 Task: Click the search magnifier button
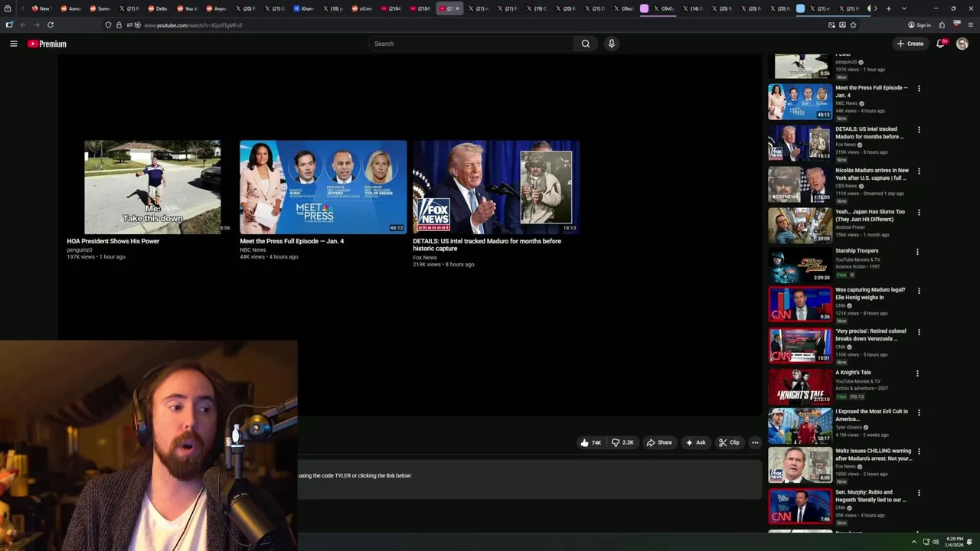coord(586,44)
